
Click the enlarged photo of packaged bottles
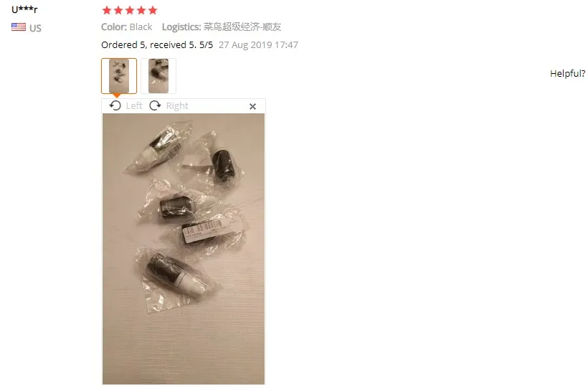184,249
